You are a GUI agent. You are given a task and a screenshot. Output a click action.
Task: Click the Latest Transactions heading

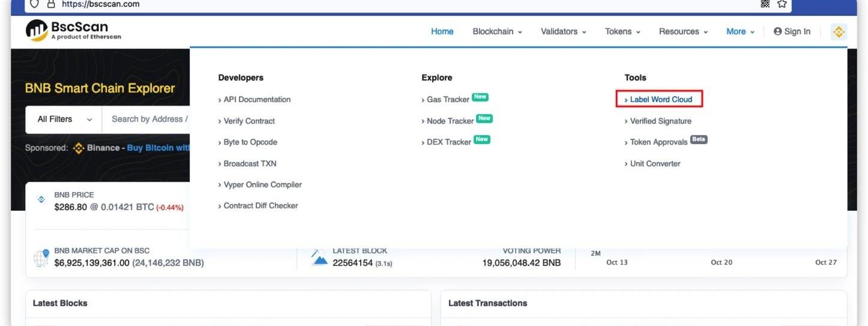[x=488, y=303]
